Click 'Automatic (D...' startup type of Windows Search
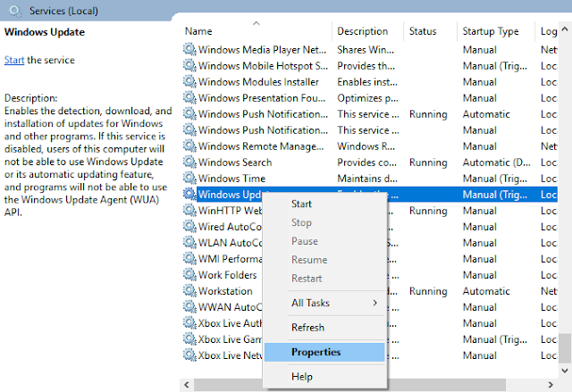This screenshot has width=572, height=392. pyautogui.click(x=496, y=163)
